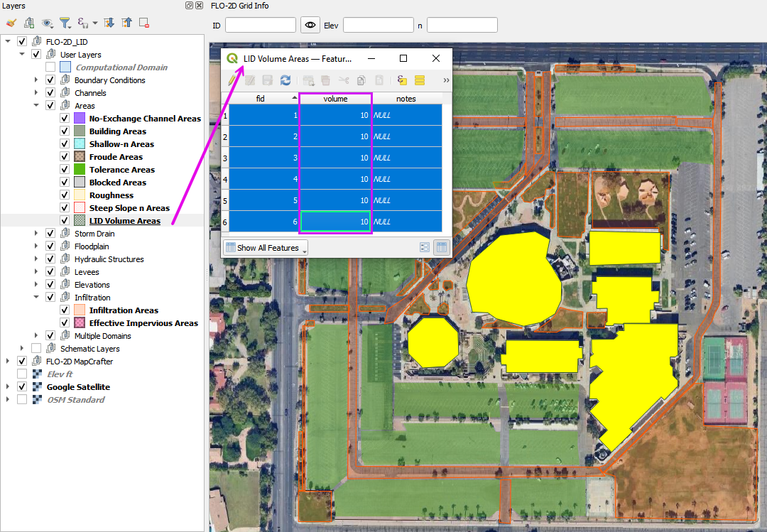Screen dimensions: 767x532
Task: Reload the attribute table with refresh icon
Action: (x=285, y=80)
